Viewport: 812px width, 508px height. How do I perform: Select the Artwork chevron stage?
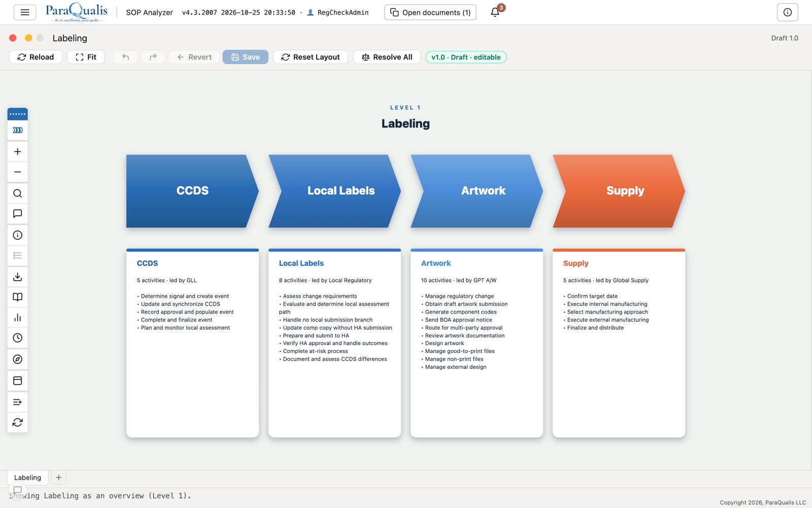click(x=477, y=191)
